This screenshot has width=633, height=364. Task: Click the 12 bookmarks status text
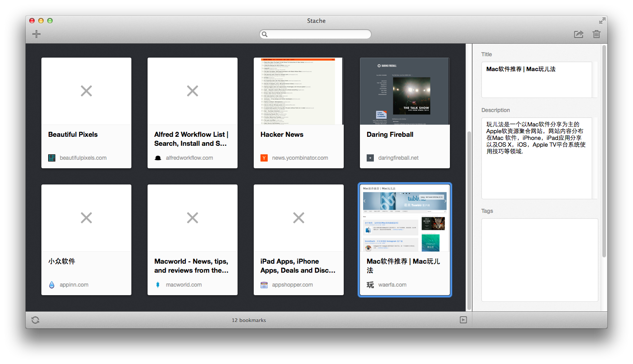[249, 320]
